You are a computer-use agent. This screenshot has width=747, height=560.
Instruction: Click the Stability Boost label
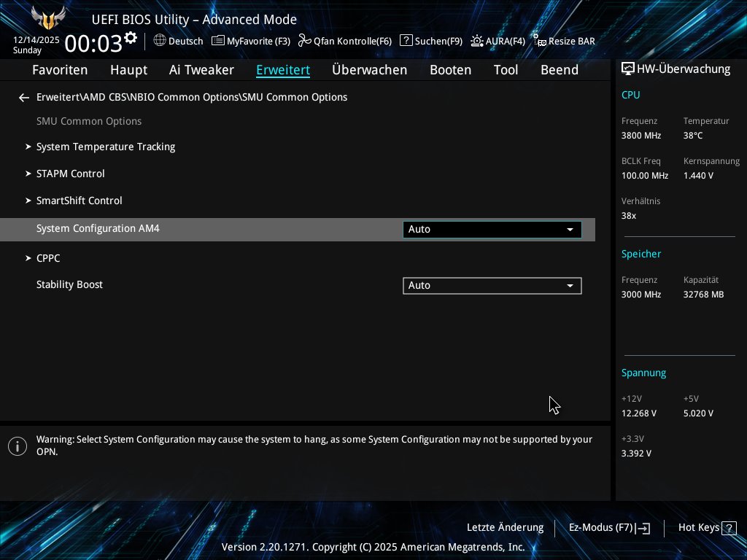click(69, 285)
